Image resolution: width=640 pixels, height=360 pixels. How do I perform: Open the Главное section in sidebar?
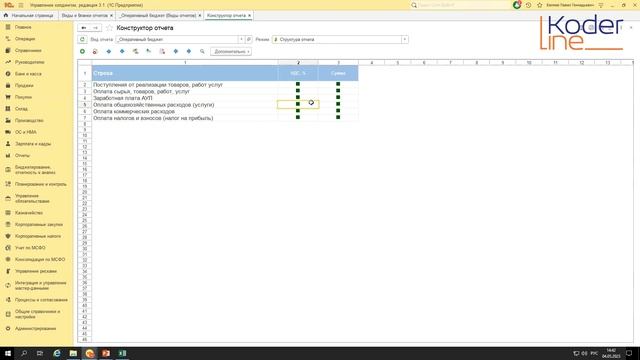click(23, 27)
